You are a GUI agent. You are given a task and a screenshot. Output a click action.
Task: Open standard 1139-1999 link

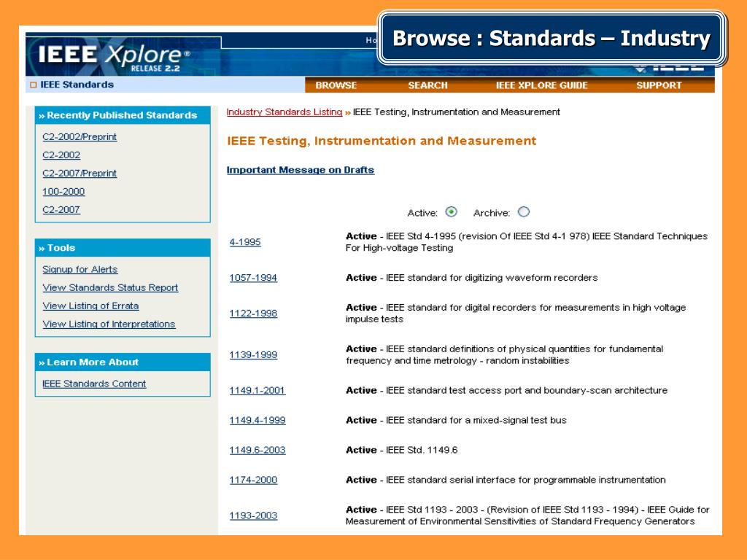[253, 355]
